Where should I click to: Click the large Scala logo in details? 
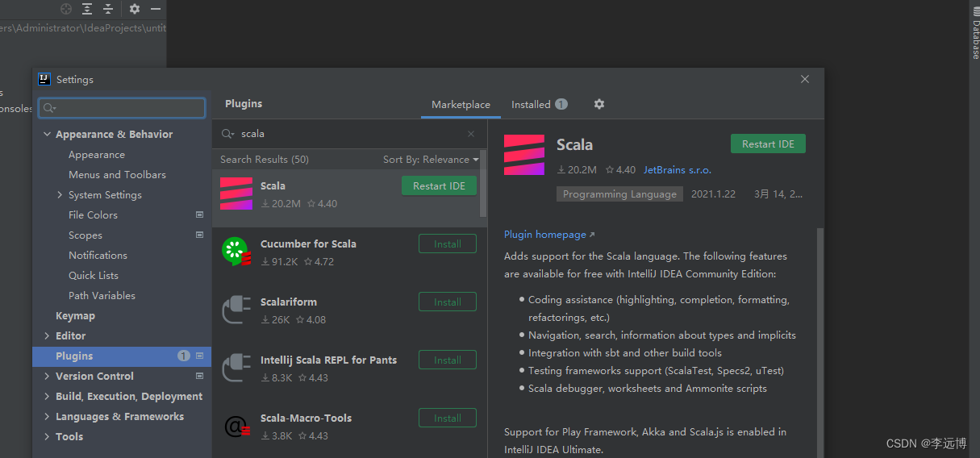(x=524, y=155)
